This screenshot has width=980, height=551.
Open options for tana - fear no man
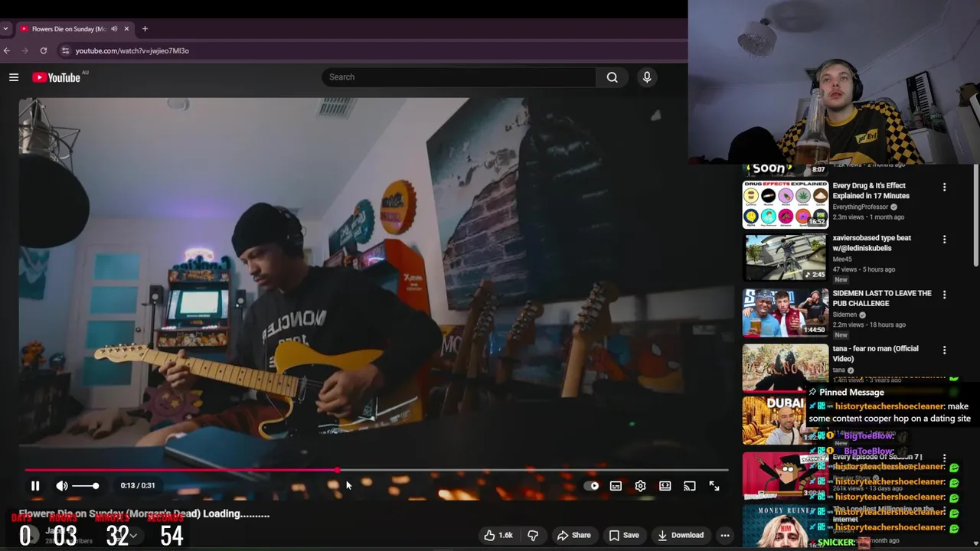tap(944, 350)
